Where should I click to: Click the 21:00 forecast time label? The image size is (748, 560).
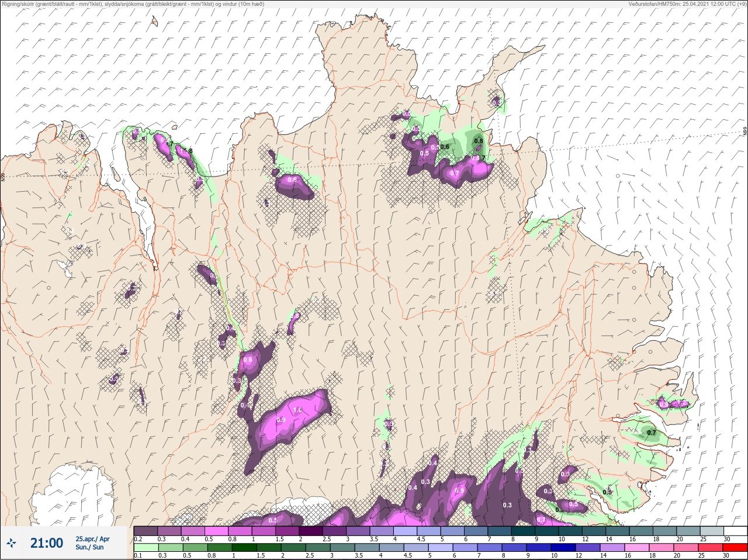[x=47, y=543]
